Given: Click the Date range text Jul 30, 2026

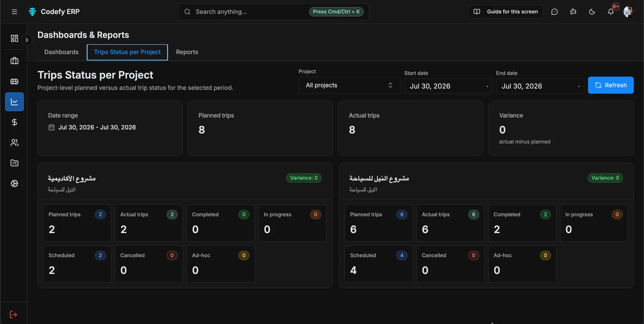Looking at the screenshot, I should coord(97,127).
